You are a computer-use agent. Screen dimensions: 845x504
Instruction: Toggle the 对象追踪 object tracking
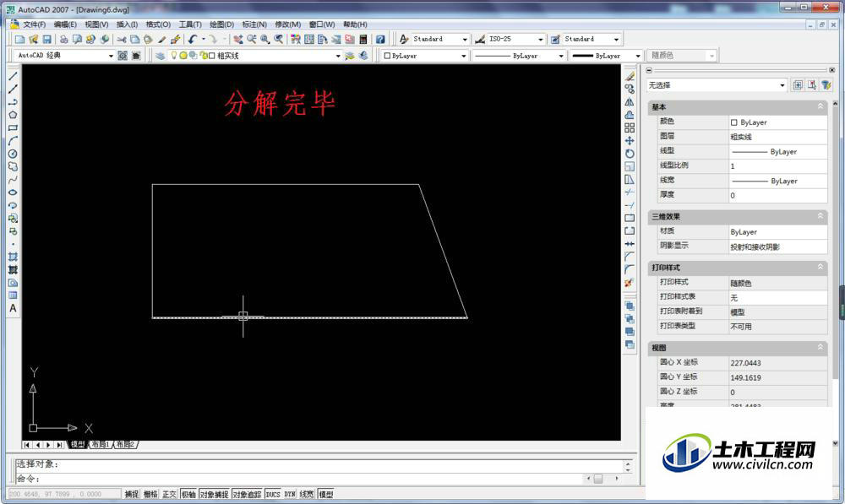tap(248, 495)
